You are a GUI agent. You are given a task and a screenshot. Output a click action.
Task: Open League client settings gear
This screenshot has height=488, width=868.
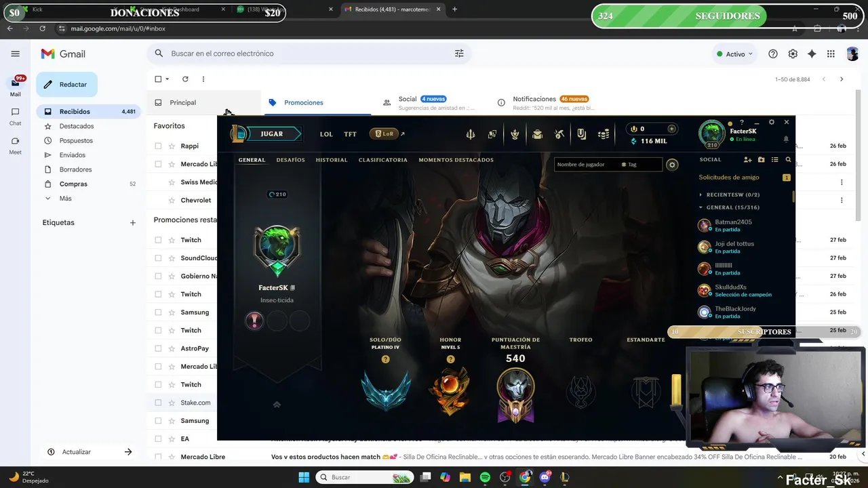click(x=772, y=122)
